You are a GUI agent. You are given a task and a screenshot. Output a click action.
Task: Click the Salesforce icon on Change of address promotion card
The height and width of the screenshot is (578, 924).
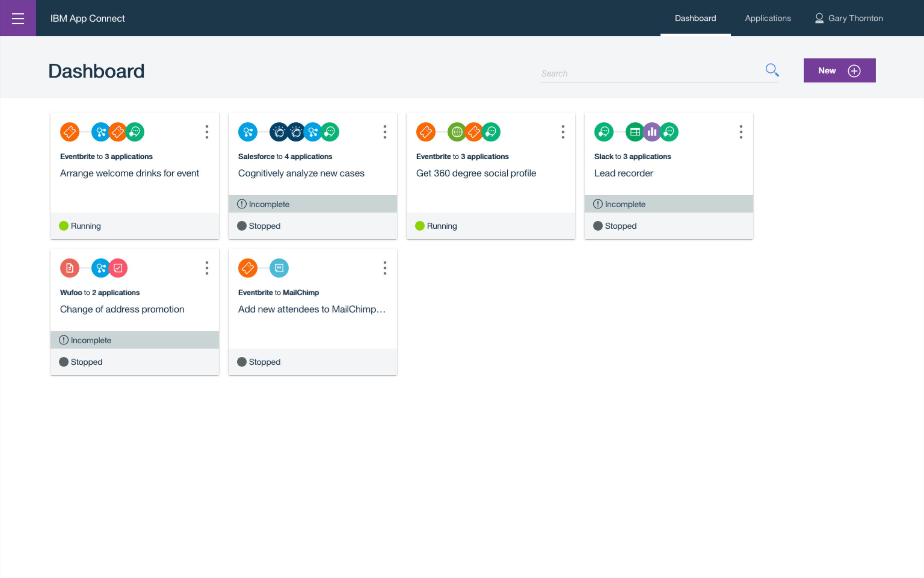click(x=101, y=268)
